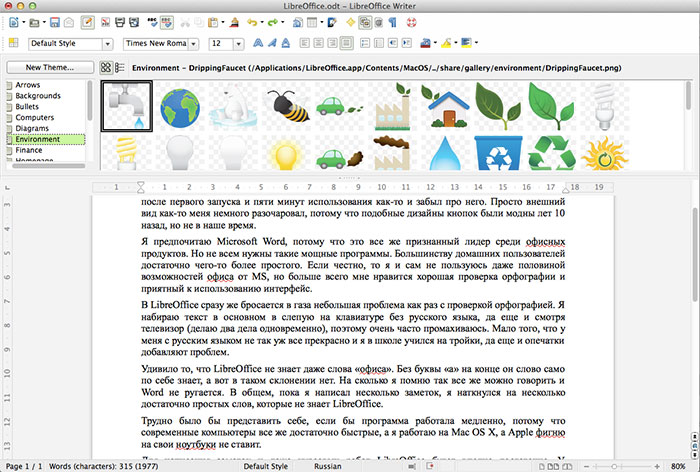This screenshot has height=472, width=700.
Task: Increase paragraph indent
Action: pos(406,43)
